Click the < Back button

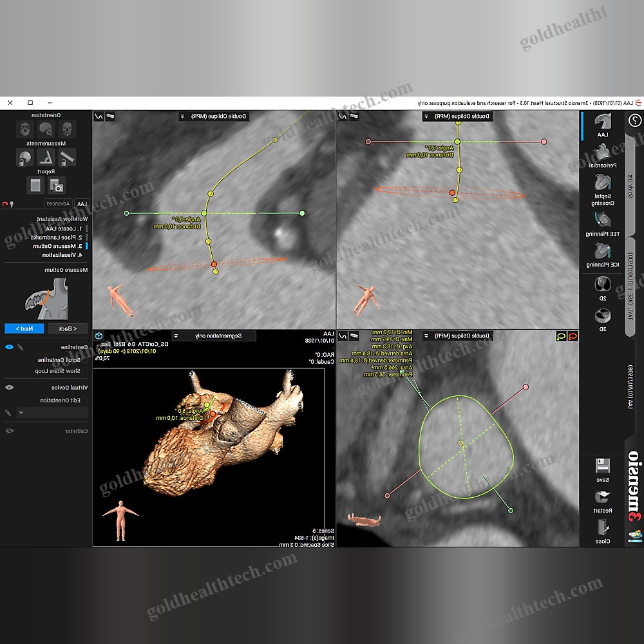coord(68,328)
